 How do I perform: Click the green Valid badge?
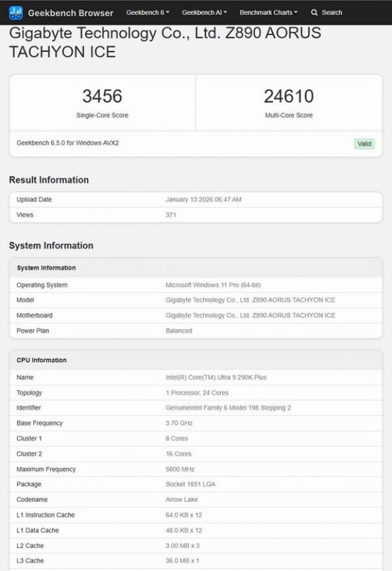364,144
